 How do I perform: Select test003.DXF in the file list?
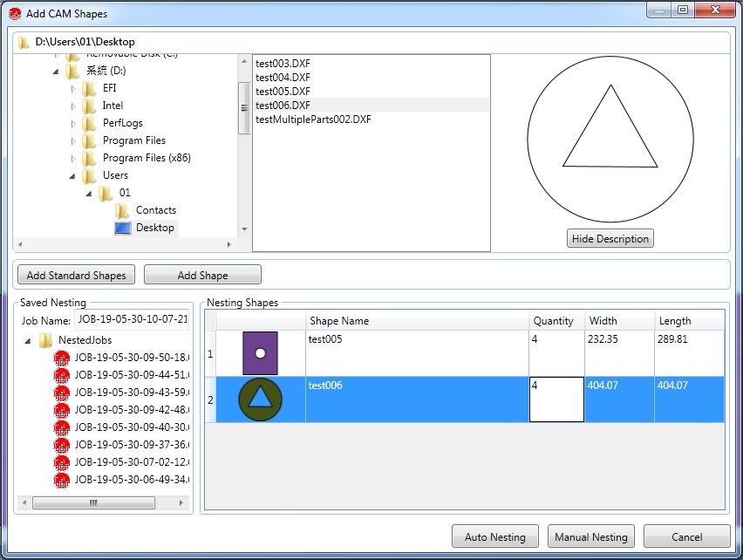283,64
